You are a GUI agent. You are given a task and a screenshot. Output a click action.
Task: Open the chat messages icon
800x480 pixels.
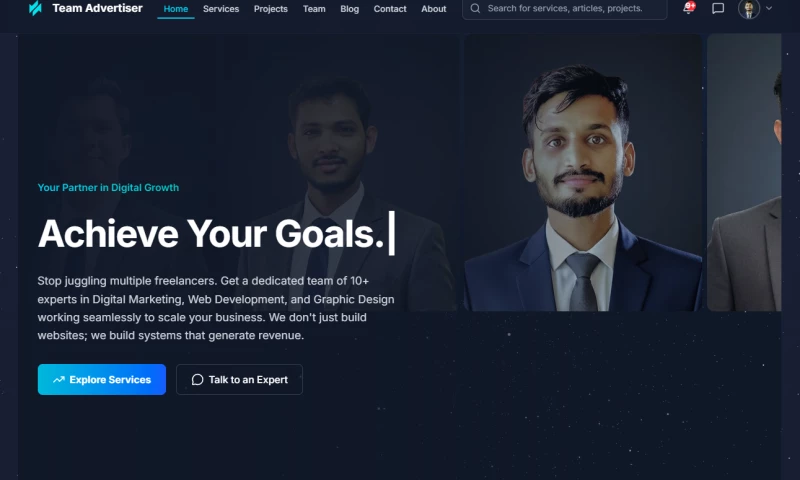pos(718,8)
